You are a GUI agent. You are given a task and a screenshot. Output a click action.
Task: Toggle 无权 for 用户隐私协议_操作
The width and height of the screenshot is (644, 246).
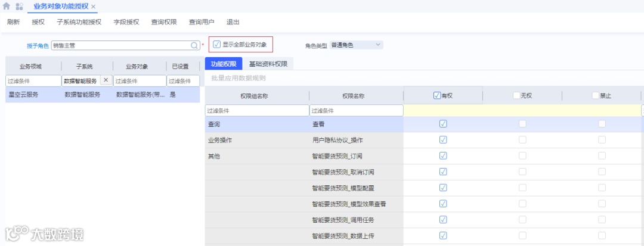[522, 140]
